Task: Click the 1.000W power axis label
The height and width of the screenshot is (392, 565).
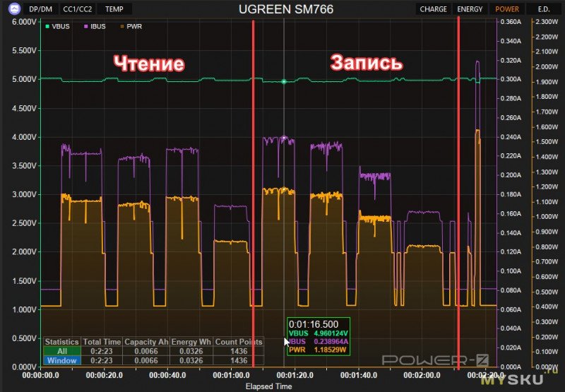Action: [x=547, y=217]
